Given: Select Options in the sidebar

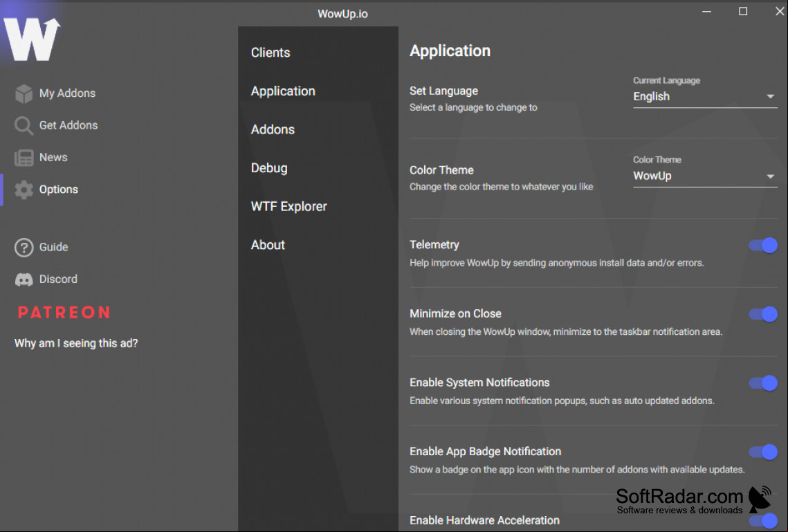Looking at the screenshot, I should tap(59, 190).
